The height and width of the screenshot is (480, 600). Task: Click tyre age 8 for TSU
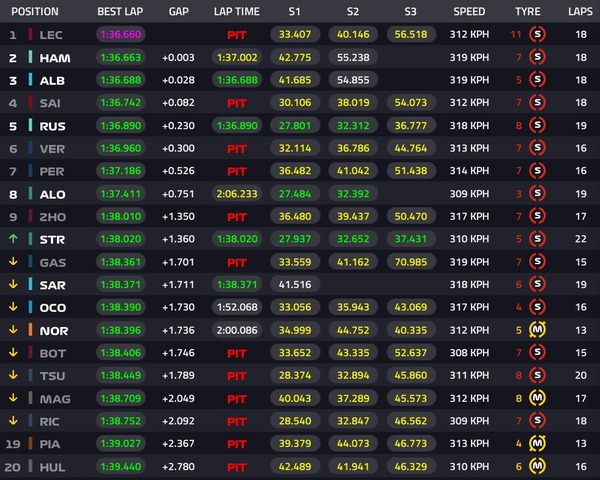[x=518, y=375]
